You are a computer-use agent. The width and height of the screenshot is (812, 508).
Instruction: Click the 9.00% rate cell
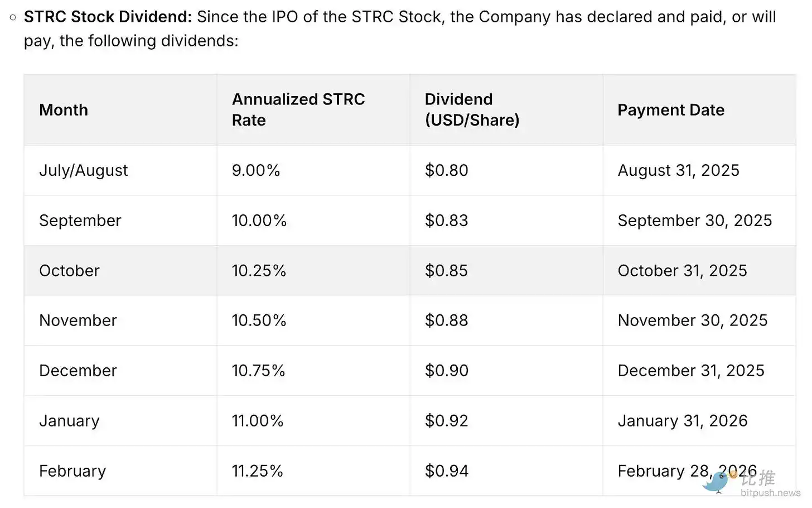tap(256, 170)
